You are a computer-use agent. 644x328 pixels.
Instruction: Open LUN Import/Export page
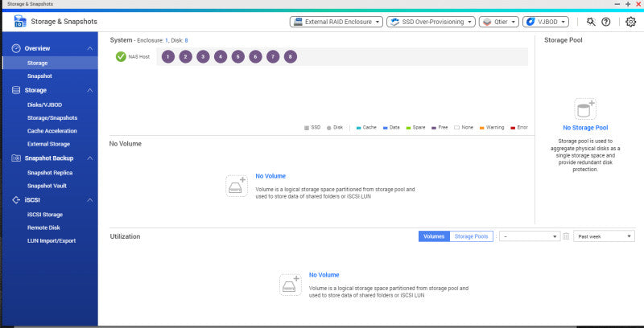click(50, 240)
